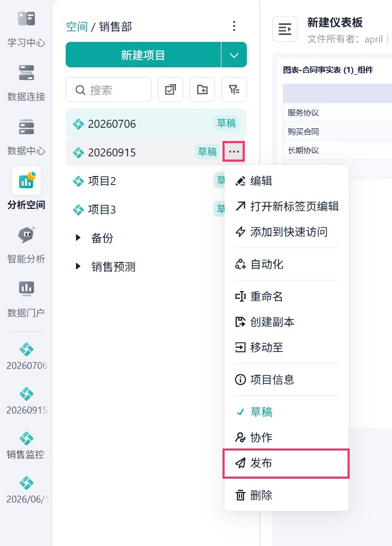Click the batch select checkbox icon
The height and width of the screenshot is (546, 392).
(171, 90)
